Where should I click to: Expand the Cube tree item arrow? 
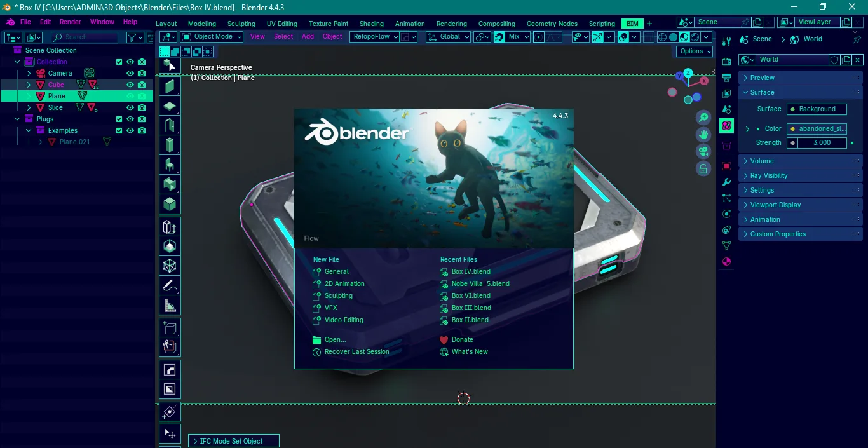pyautogui.click(x=29, y=85)
